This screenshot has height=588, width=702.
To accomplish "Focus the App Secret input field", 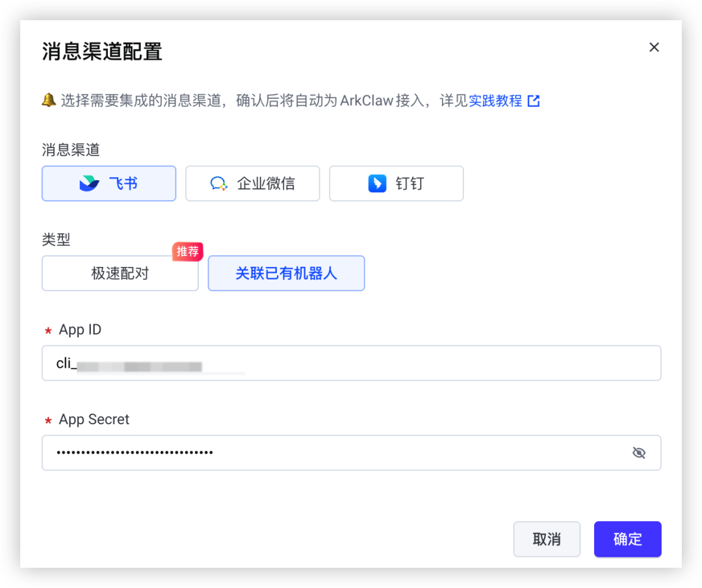I will 352,453.
